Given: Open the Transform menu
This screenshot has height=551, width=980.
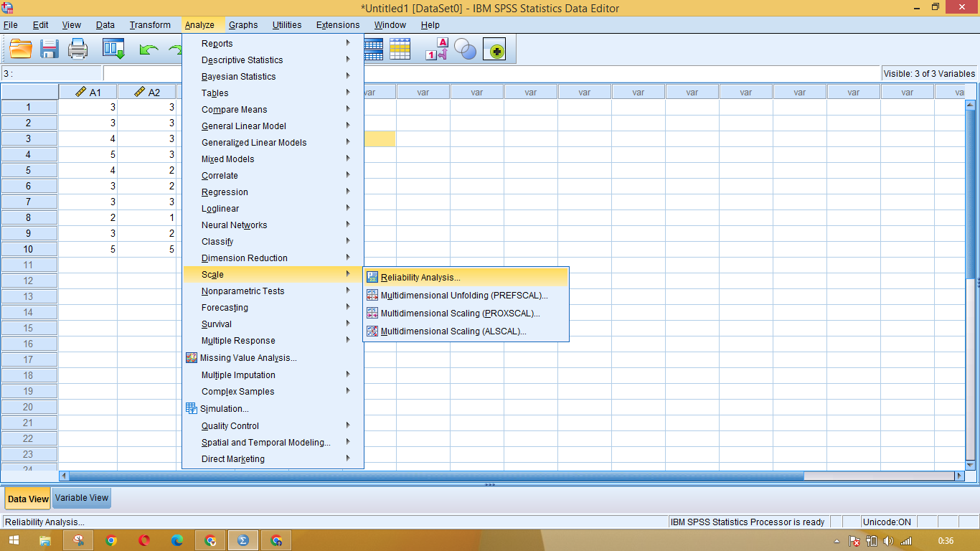Looking at the screenshot, I should [x=150, y=24].
